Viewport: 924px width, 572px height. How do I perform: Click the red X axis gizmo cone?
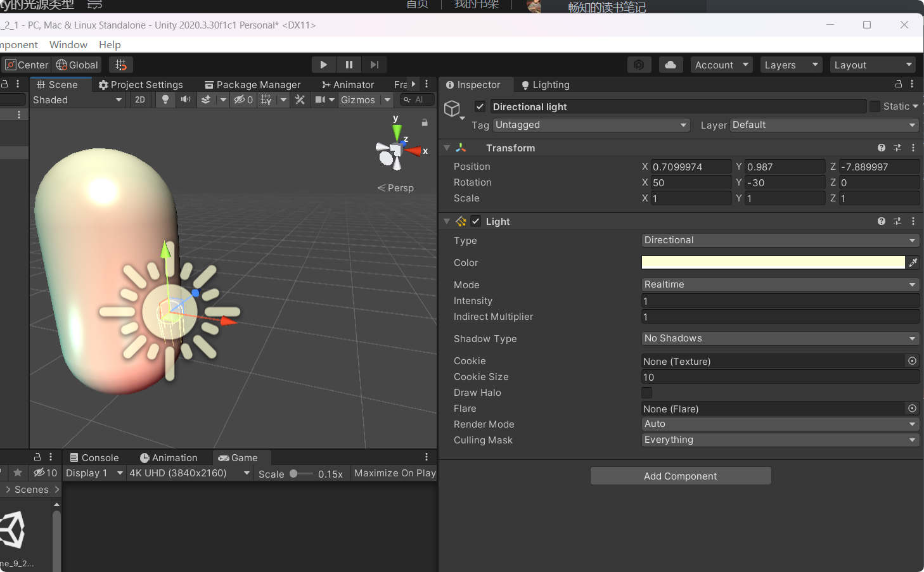414,151
